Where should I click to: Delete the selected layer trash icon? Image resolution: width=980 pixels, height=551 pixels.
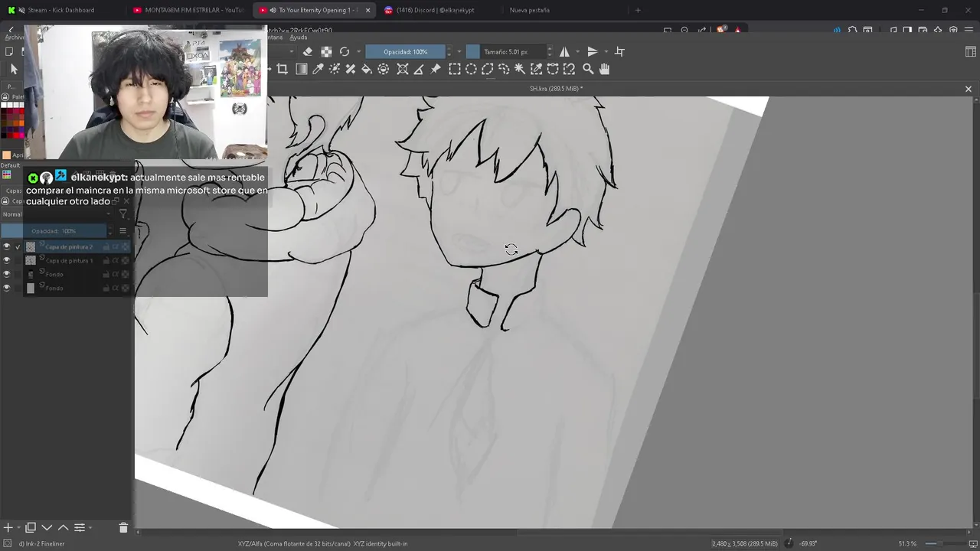click(123, 527)
